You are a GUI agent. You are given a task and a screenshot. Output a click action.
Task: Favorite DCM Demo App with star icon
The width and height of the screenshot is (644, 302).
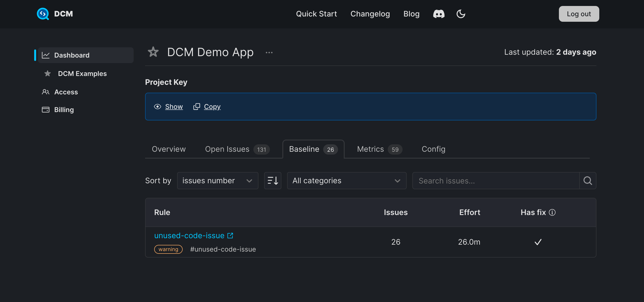click(153, 52)
